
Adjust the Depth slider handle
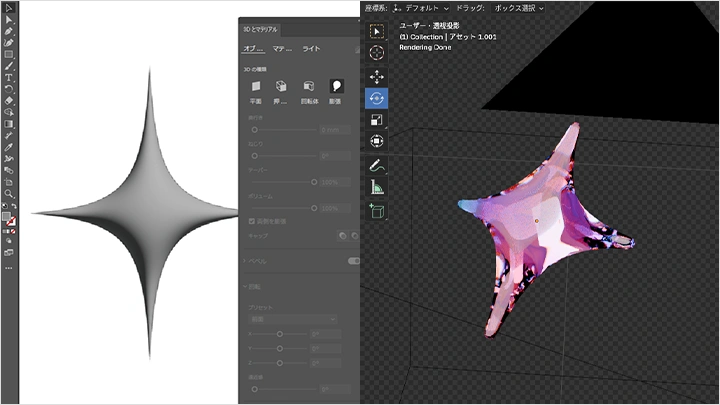(x=254, y=130)
